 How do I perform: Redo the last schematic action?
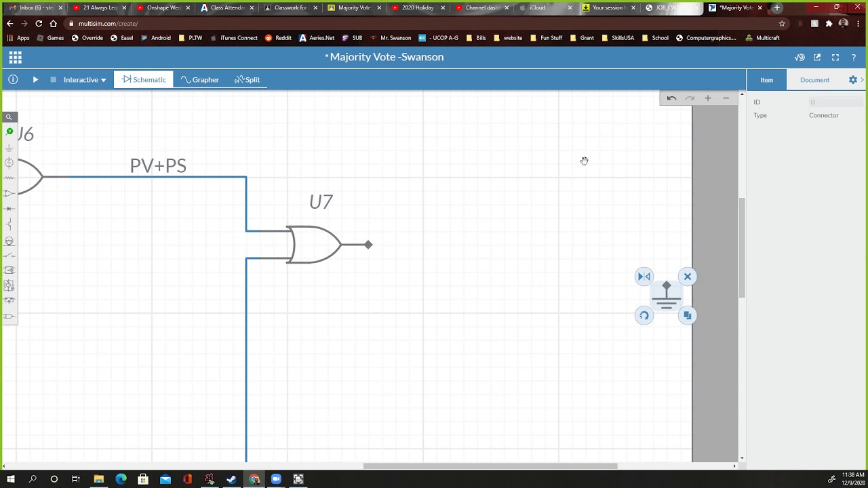[x=690, y=98]
